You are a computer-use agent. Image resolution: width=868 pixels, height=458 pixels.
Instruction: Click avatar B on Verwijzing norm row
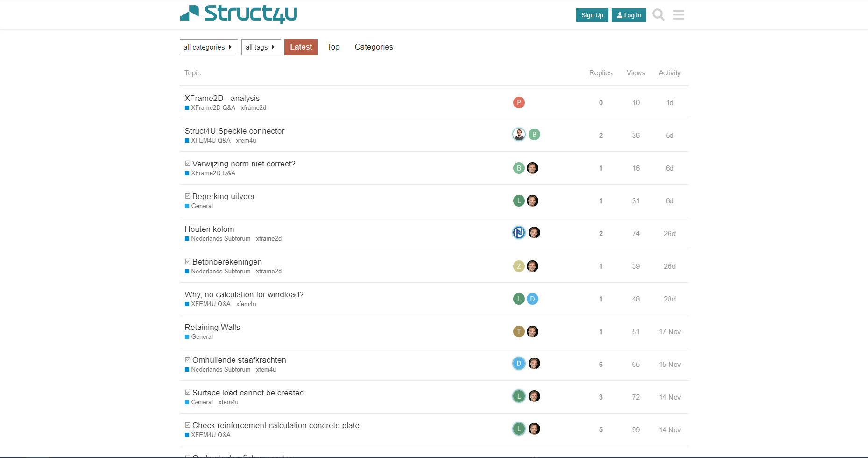(x=519, y=168)
